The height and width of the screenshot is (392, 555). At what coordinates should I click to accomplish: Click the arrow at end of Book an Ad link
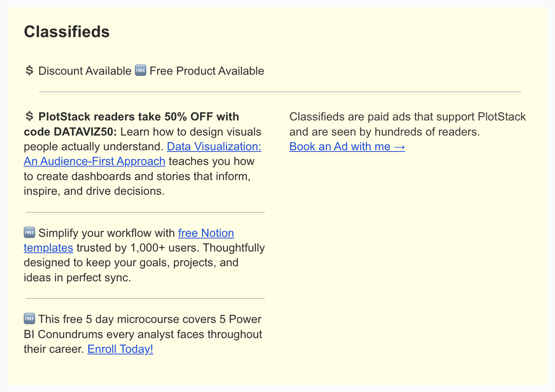399,147
